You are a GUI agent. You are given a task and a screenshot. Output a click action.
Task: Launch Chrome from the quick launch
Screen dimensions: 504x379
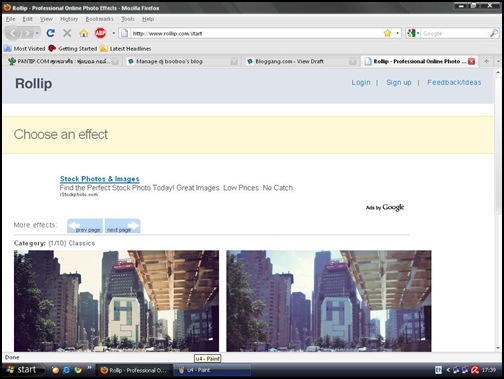78,370
